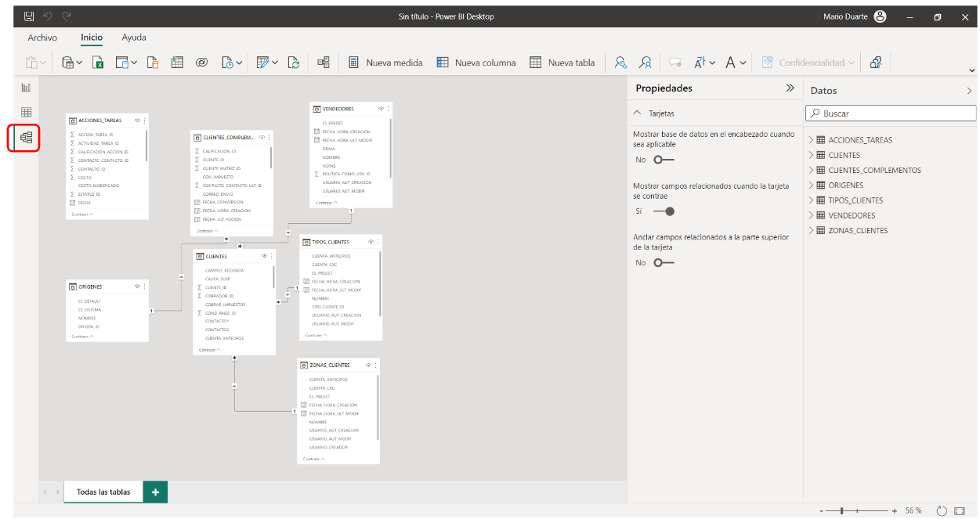Click the View as roles icon
Image resolution: width=980 pixels, height=519 pixels.
coord(645,63)
